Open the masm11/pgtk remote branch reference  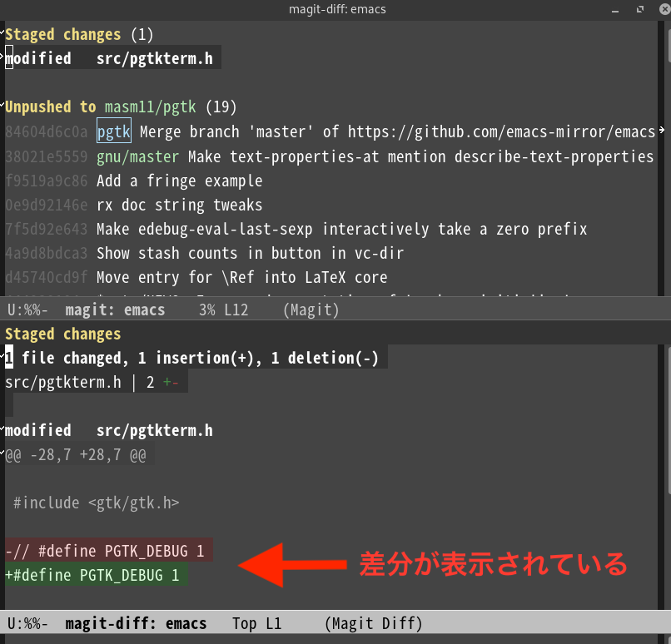click(x=150, y=107)
